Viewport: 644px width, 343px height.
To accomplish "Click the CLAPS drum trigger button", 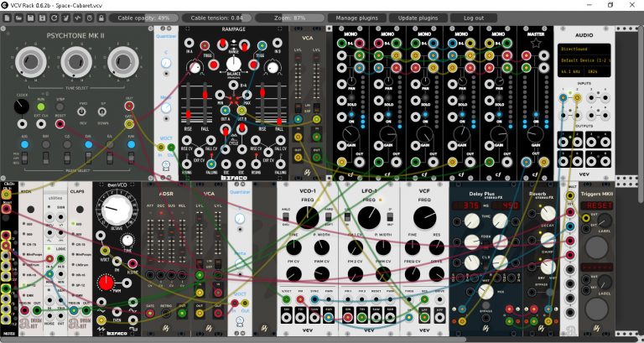I will tap(80, 210).
